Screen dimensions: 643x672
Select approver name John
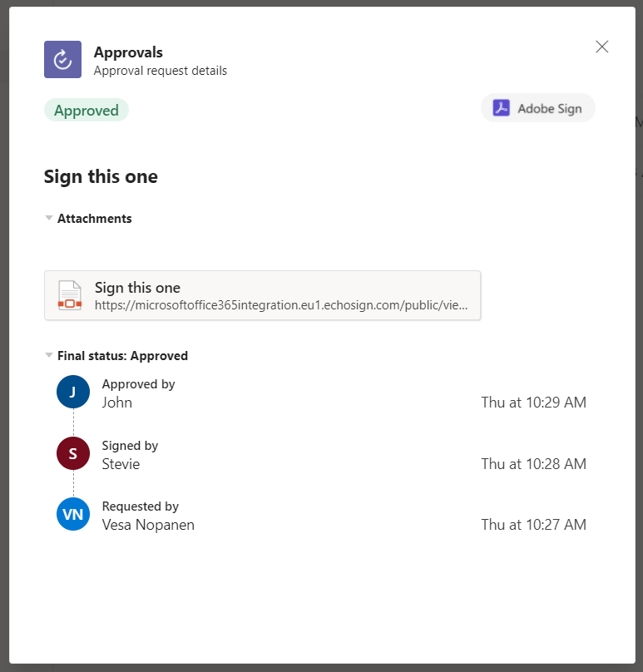point(116,403)
